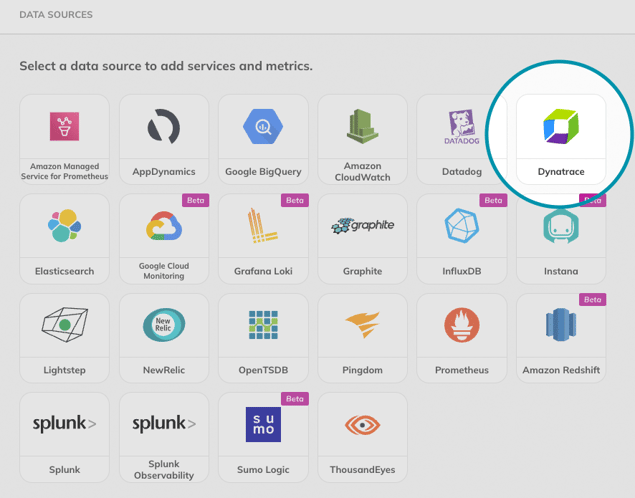Screen dimensions: 635x498
Task: Choose the Splunk Observability logo
Action: coord(164,424)
